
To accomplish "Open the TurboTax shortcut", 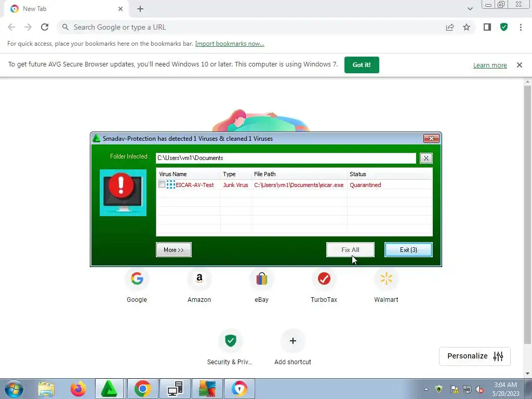I will 324,285.
